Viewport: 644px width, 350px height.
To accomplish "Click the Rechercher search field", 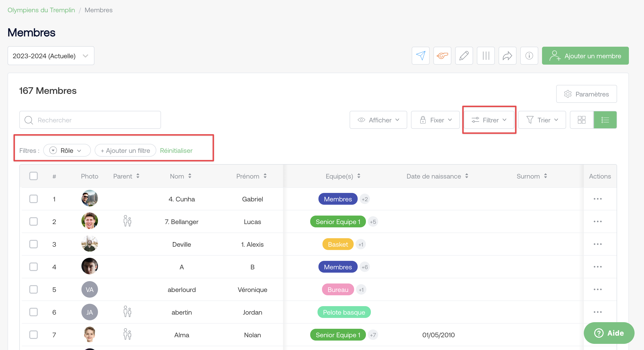I will [x=90, y=120].
